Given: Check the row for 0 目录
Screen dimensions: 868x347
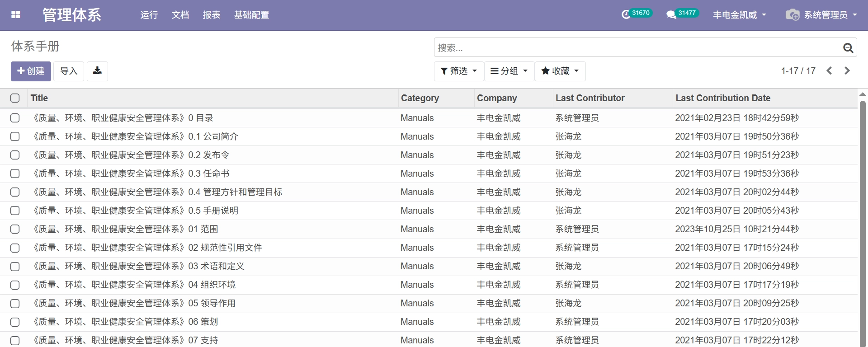Looking at the screenshot, I should [15, 118].
